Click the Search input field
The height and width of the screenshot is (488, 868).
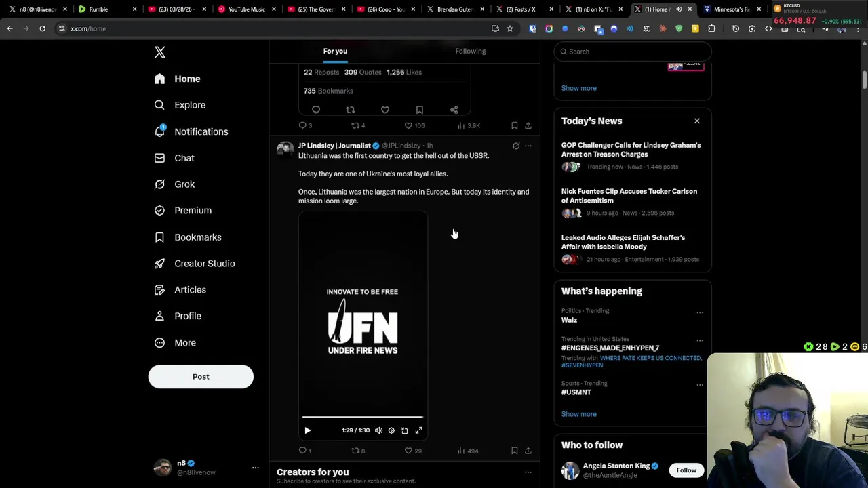[633, 52]
